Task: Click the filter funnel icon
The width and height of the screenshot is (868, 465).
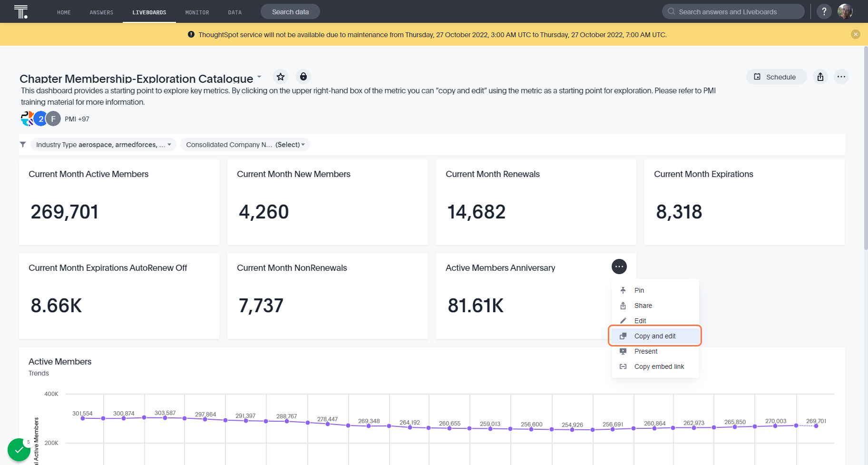Action: [x=23, y=144]
